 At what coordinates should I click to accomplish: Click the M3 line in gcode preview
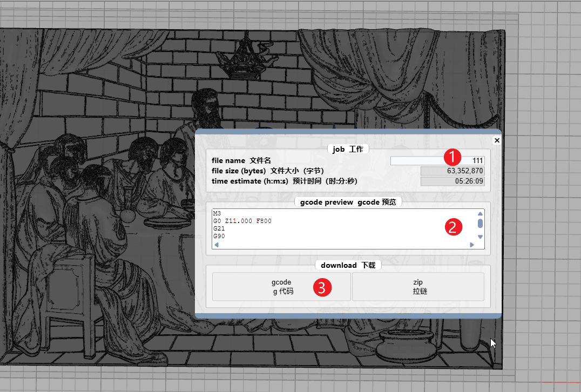pos(217,214)
